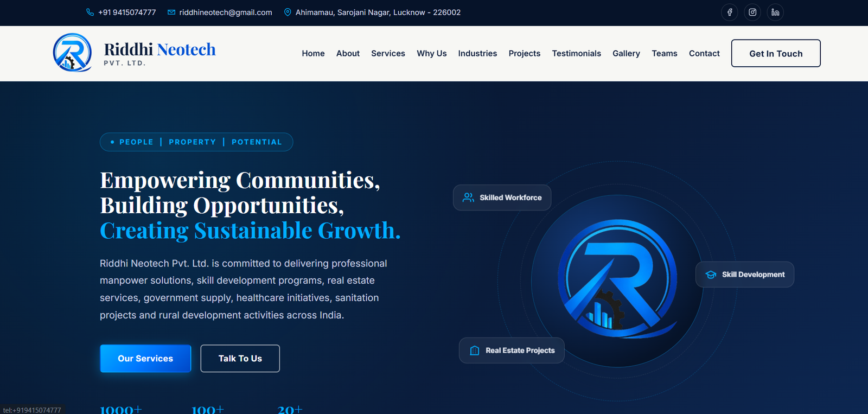Viewport: 868px width, 414px height.
Task: Open the About menu item
Action: click(x=348, y=53)
